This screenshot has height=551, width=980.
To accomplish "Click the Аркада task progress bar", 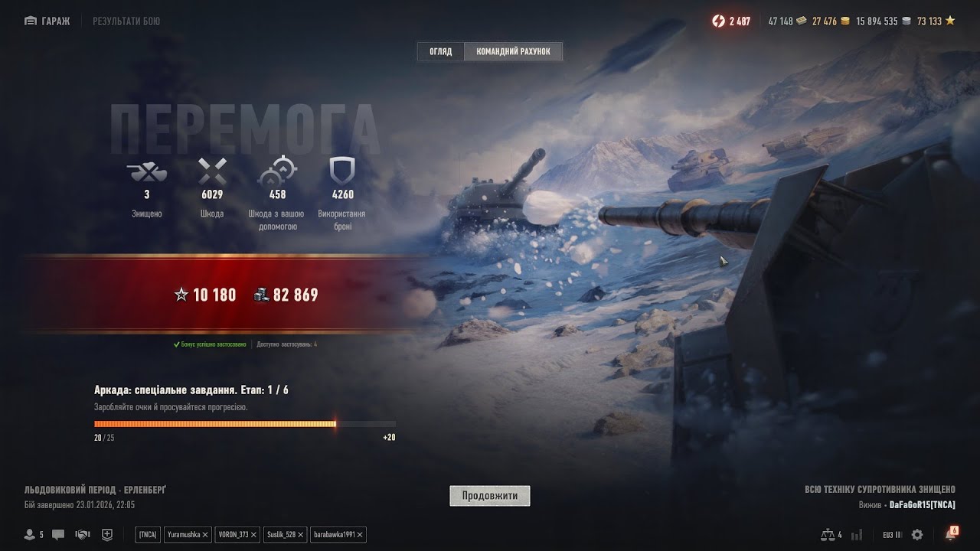I will (245, 423).
